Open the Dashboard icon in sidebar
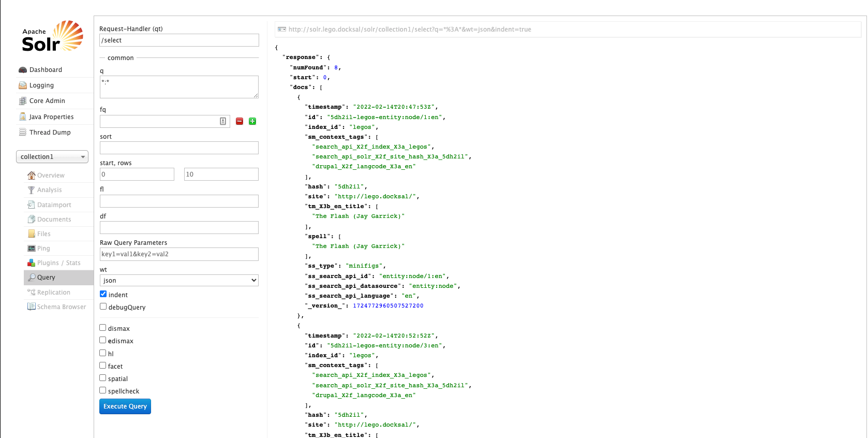 click(23, 70)
